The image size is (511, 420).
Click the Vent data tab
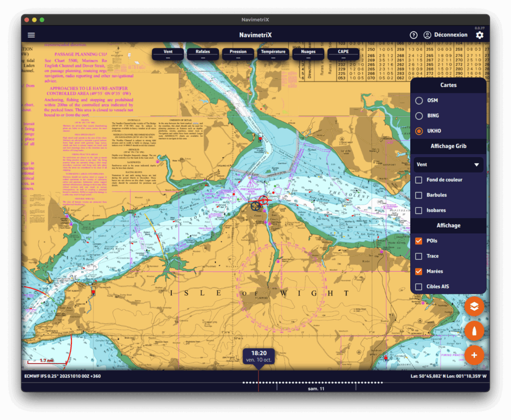[168, 54]
